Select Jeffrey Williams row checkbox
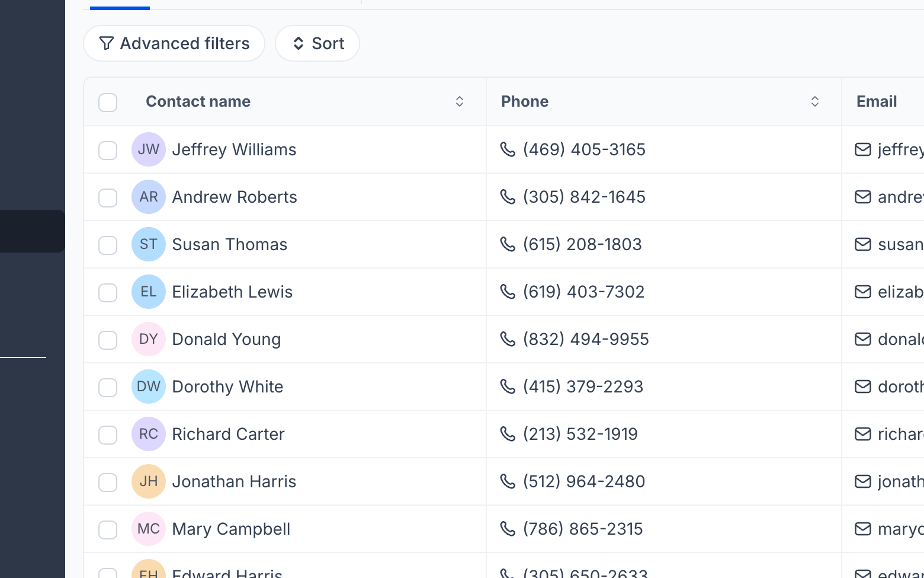 [108, 150]
